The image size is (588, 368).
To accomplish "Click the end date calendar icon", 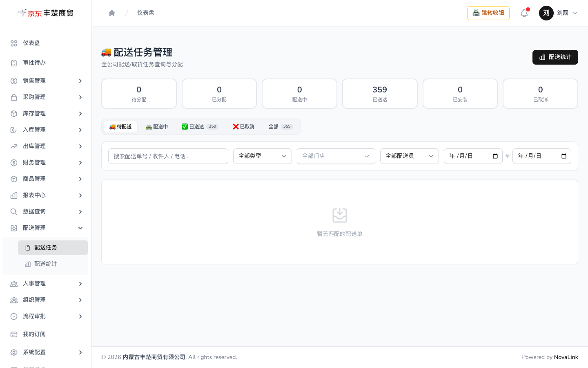I will point(564,156).
